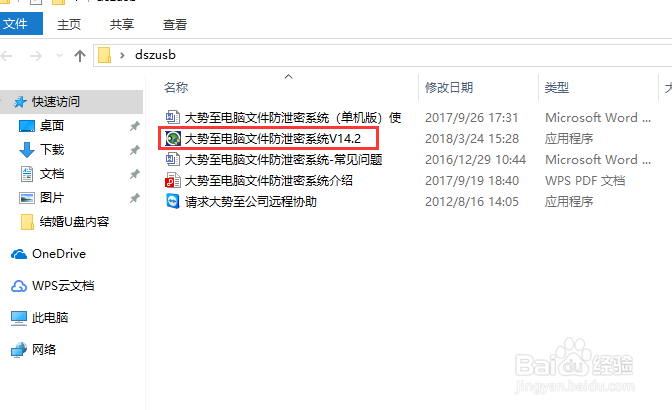
Task: Toggle the pin next to 图片
Action: coord(135,198)
